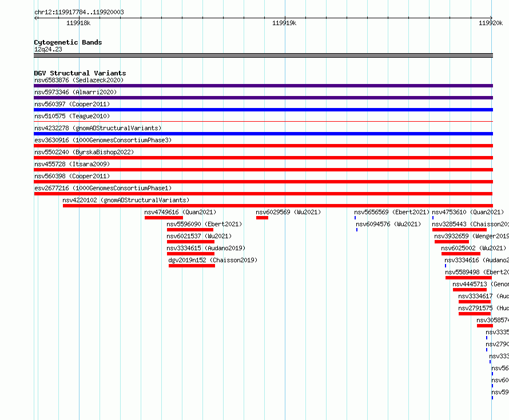509x420 pixels.
Task: Click the red bar under nsv4749616
Action: point(164,218)
